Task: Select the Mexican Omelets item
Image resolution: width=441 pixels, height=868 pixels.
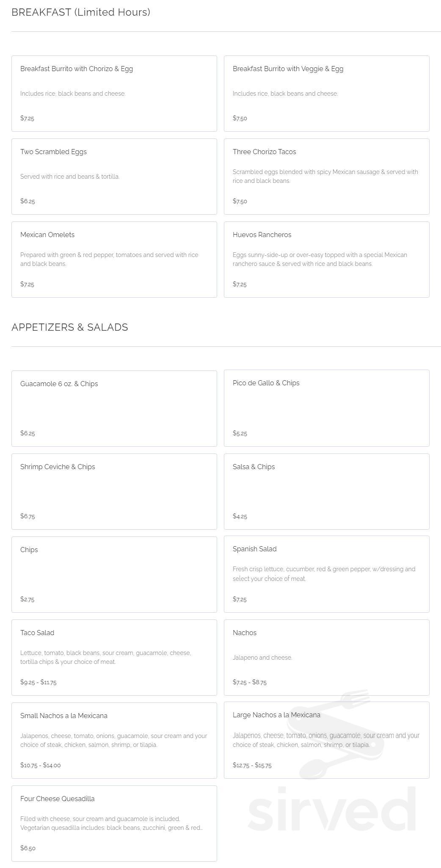Action: [x=114, y=259]
